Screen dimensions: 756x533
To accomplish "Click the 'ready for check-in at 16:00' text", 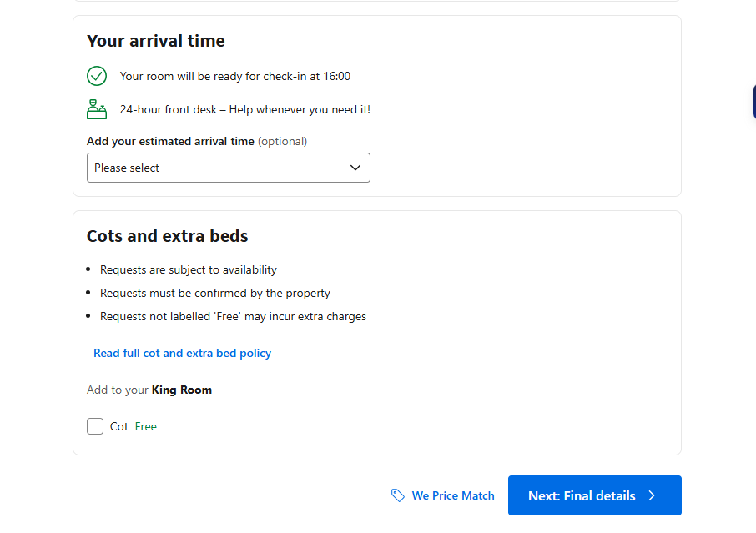I will (235, 76).
